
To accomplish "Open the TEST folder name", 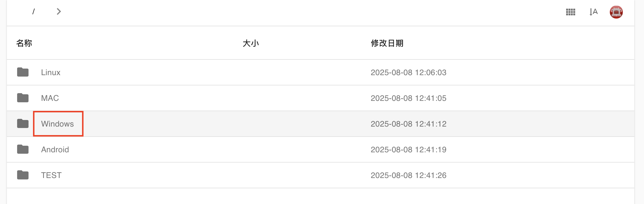I will pos(51,175).
